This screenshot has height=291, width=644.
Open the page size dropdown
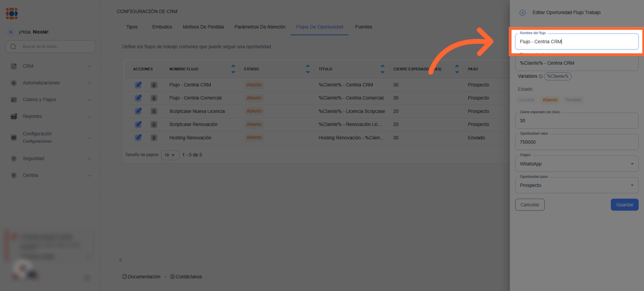(170, 155)
